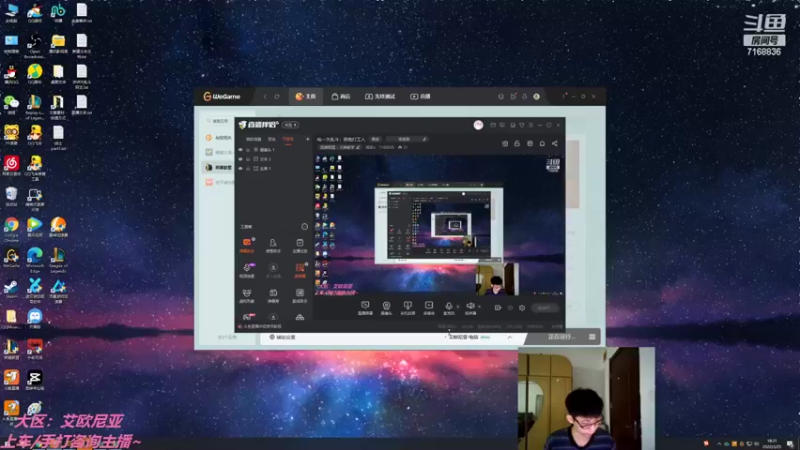Open WeGame user avatar in title bar
Image resolution: width=800 pixels, height=450 pixels.
tap(536, 96)
